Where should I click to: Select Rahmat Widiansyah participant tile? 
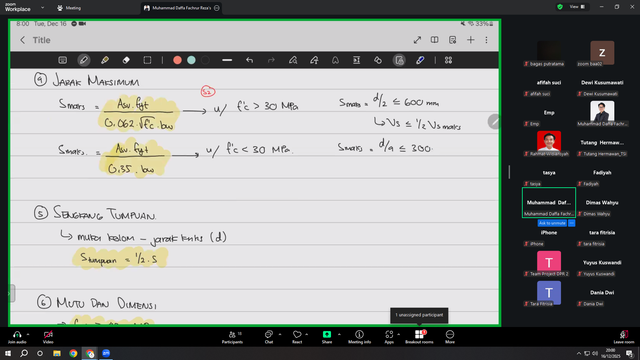tap(549, 143)
